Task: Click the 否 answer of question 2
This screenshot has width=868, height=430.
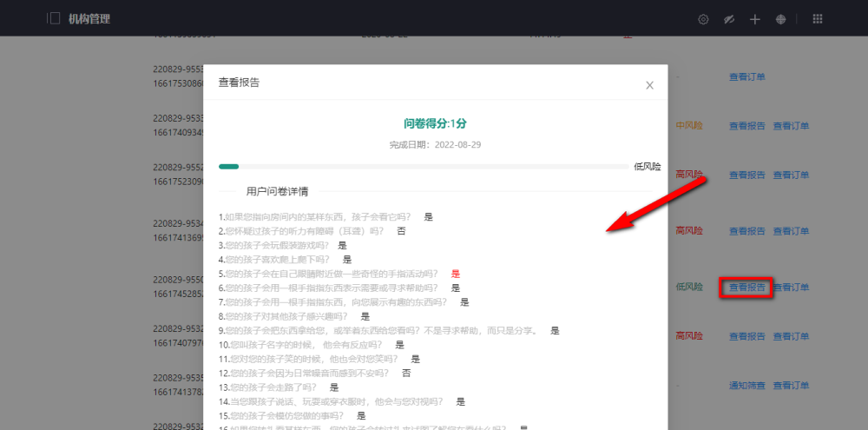Action: click(x=401, y=231)
